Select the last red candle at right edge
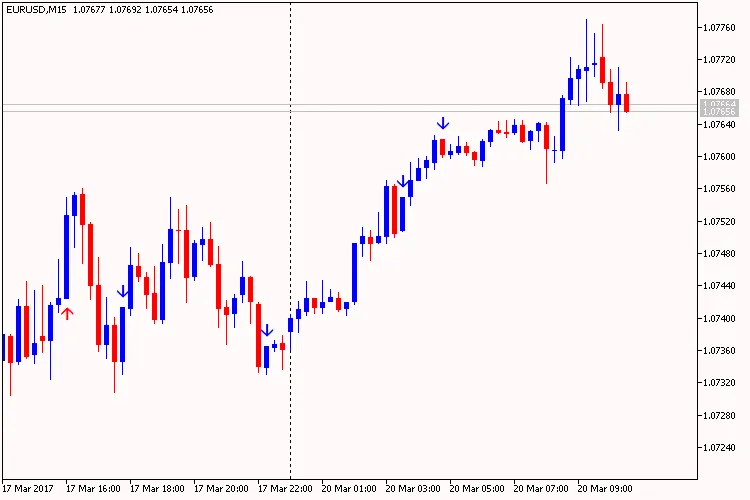The image size is (750, 500). (x=627, y=102)
